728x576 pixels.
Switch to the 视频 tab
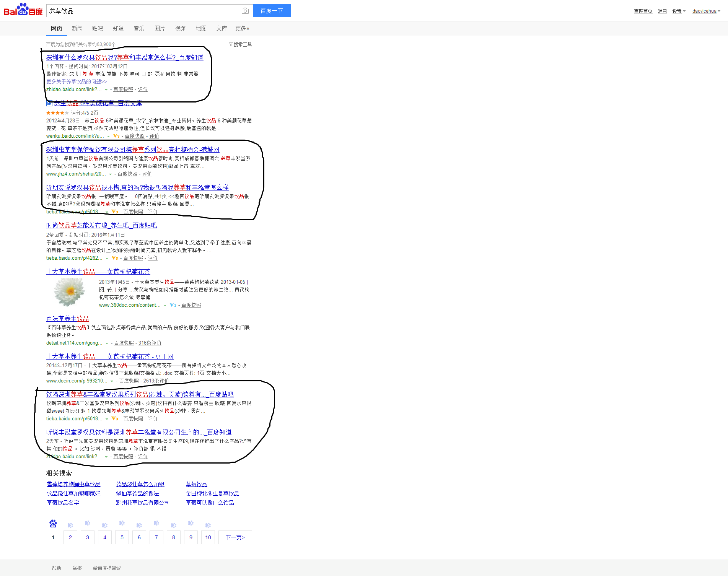point(180,28)
